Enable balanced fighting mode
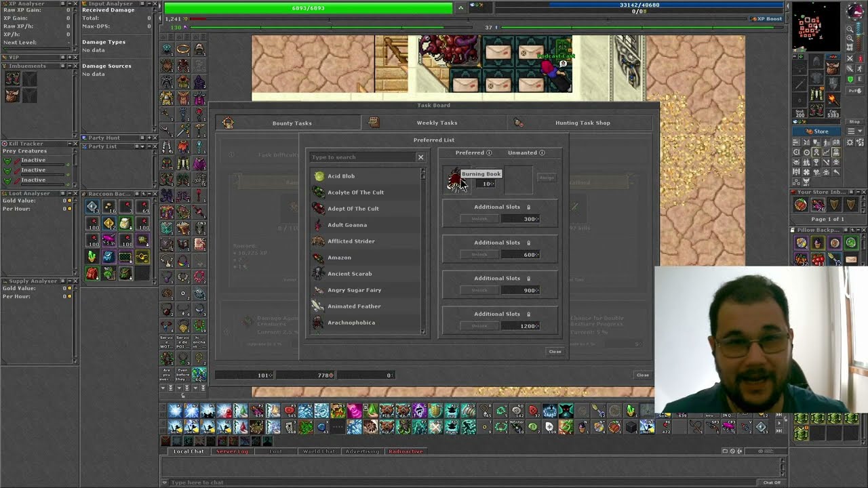The width and height of the screenshot is (868, 488). pos(850,69)
